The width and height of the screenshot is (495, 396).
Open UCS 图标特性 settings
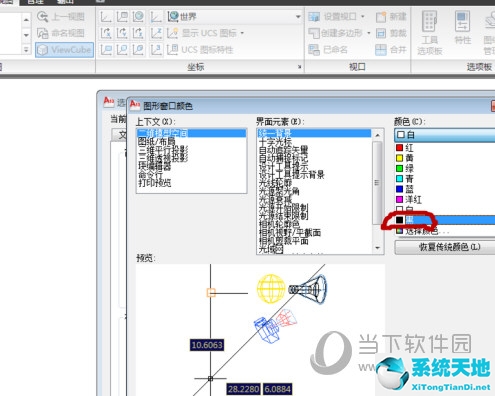200,50
